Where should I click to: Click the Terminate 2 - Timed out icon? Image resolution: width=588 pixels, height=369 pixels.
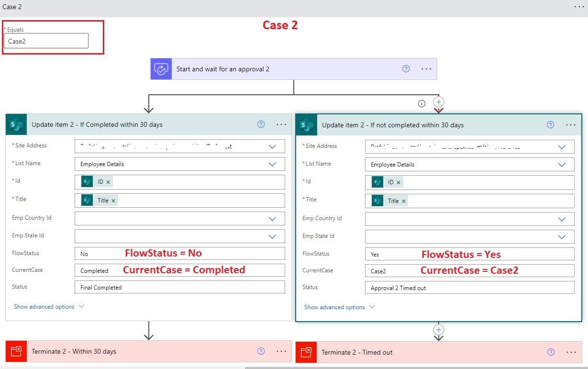tap(306, 352)
